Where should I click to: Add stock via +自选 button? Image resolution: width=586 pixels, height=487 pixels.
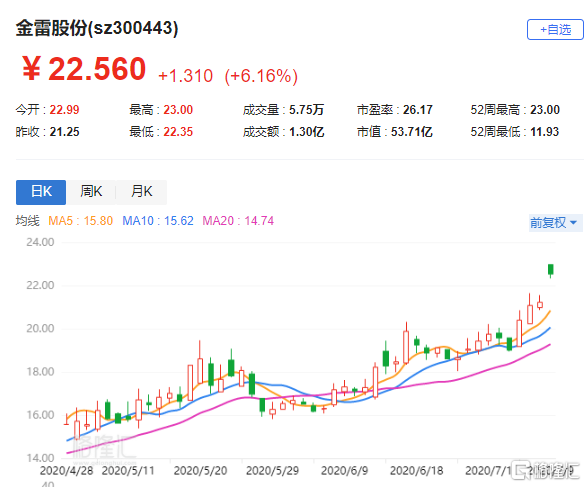tap(555, 30)
